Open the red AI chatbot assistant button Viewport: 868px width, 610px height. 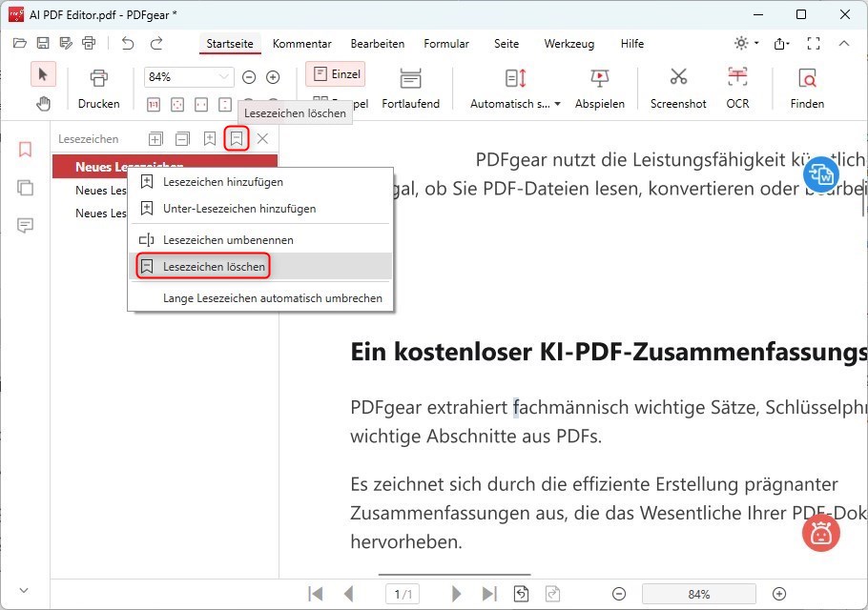(821, 533)
